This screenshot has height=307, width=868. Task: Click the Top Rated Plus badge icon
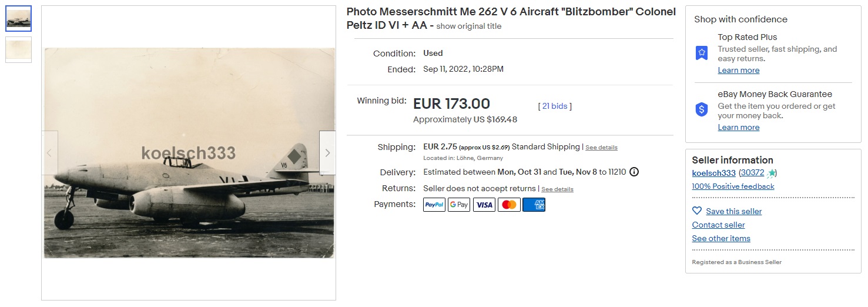pos(702,53)
